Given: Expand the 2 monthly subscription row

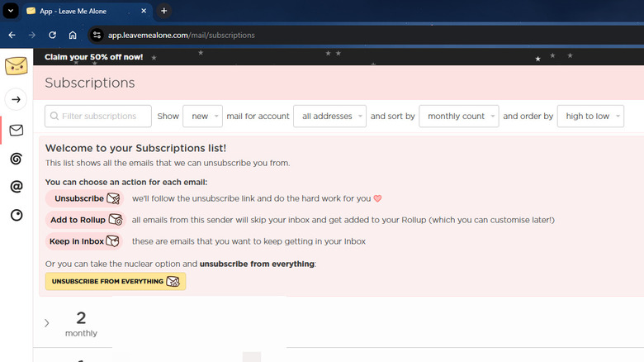Looking at the screenshot, I should point(47,323).
